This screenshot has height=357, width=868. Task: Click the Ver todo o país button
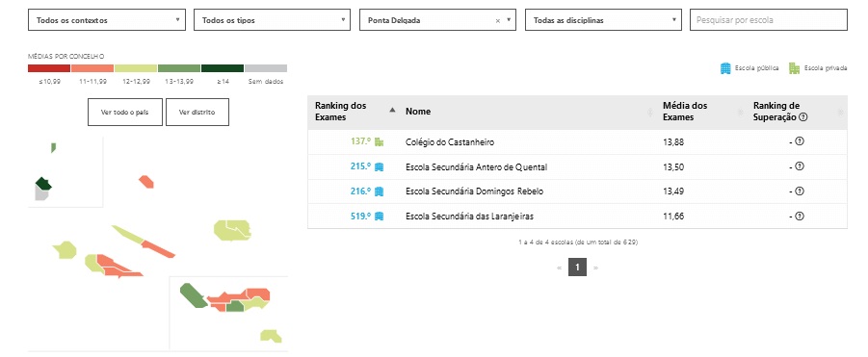click(x=125, y=113)
